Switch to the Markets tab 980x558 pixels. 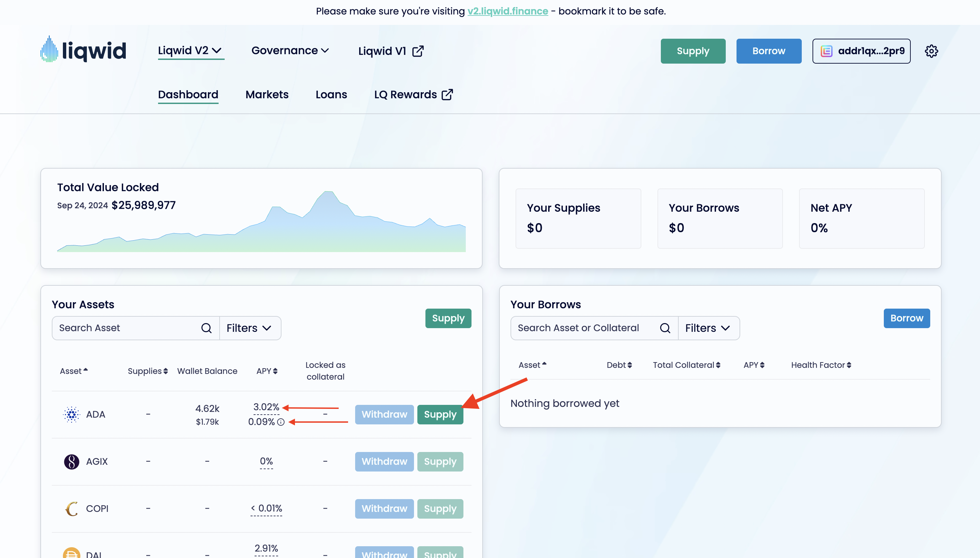(267, 95)
